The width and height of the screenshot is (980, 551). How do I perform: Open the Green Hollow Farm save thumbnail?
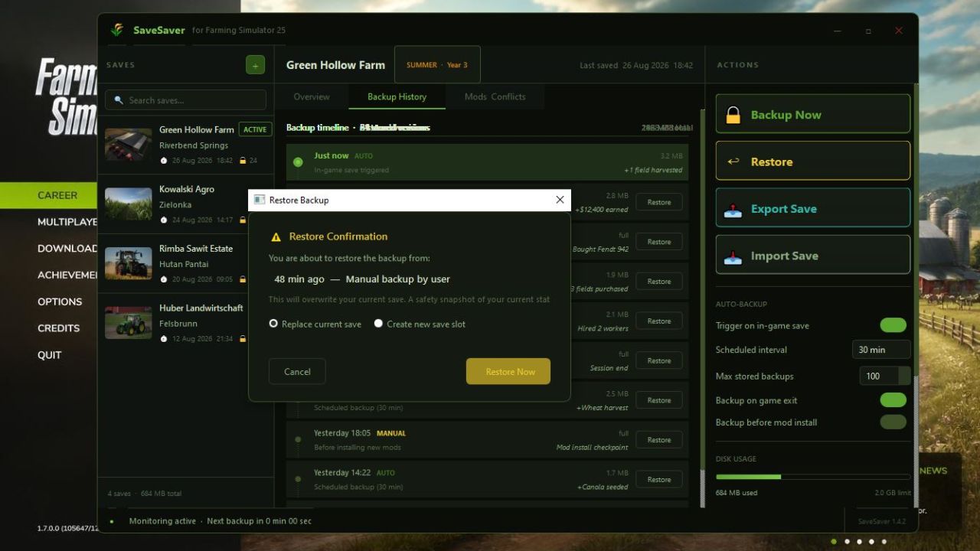(x=129, y=145)
